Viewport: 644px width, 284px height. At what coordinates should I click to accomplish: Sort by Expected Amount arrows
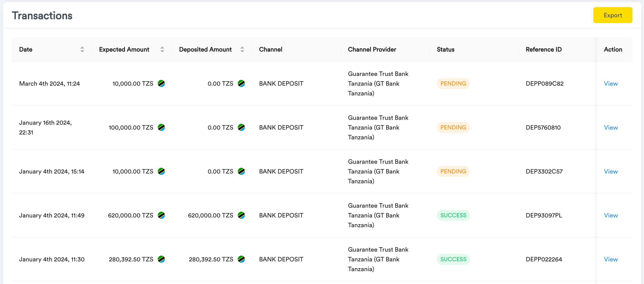click(x=162, y=49)
